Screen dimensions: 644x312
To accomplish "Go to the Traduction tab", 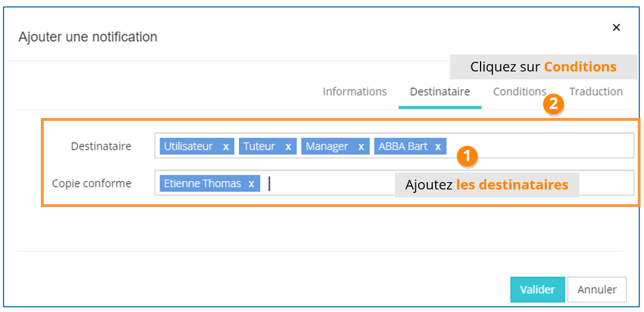I will 596,91.
